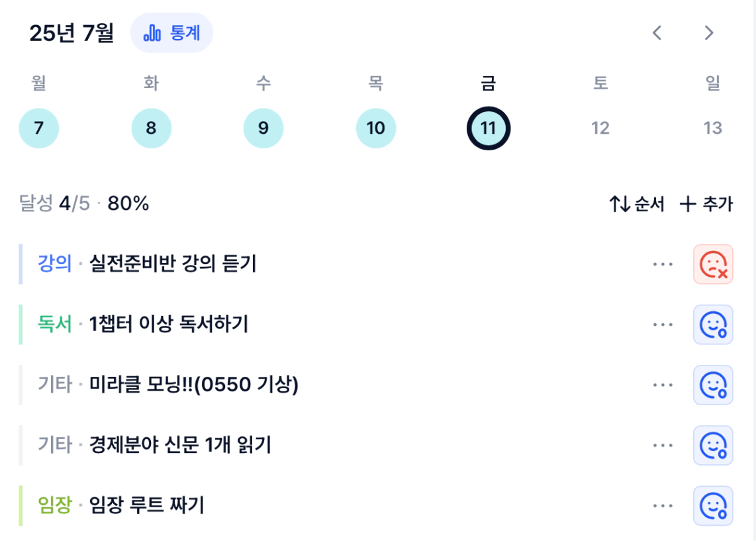Open more options for 실전준비반 강의 듣기
756x541 pixels.
[663, 264]
